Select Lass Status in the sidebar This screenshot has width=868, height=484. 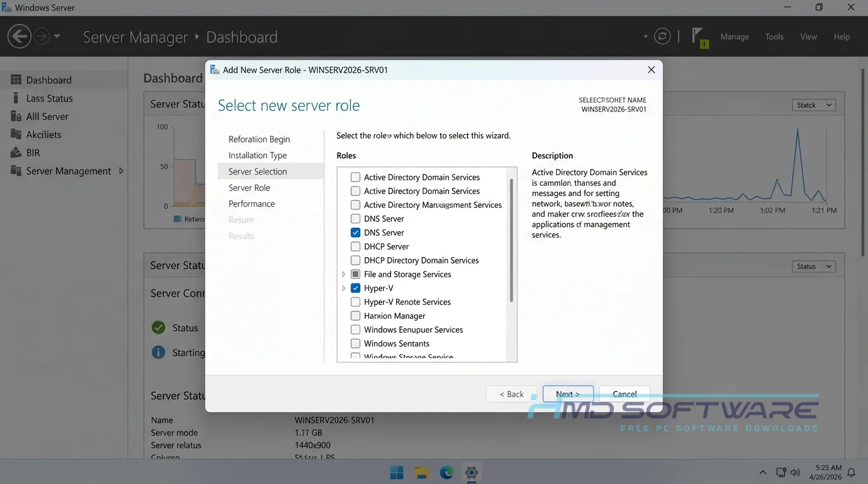[x=64, y=98]
